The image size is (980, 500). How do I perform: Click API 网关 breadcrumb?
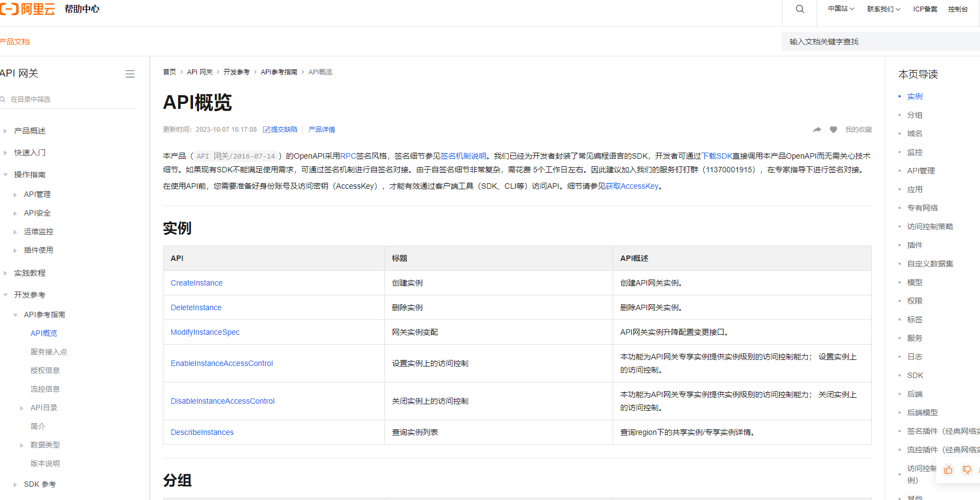point(200,72)
